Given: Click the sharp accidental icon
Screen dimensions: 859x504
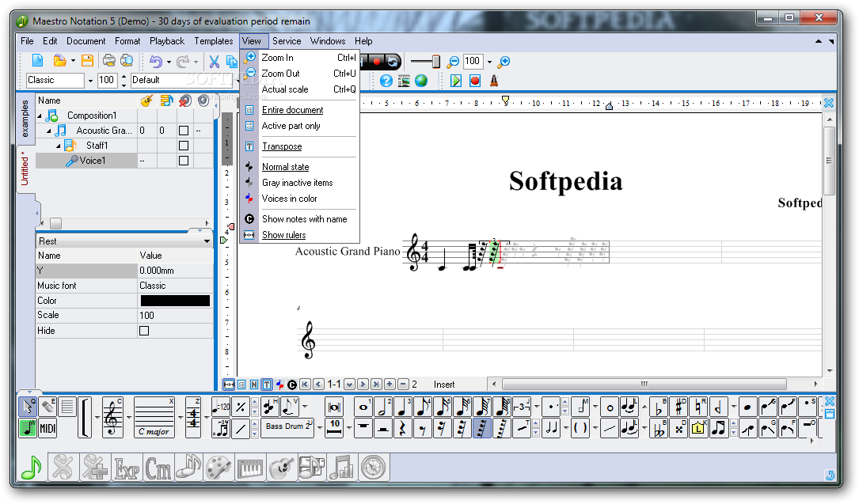Looking at the screenshot, I should pos(678,407).
